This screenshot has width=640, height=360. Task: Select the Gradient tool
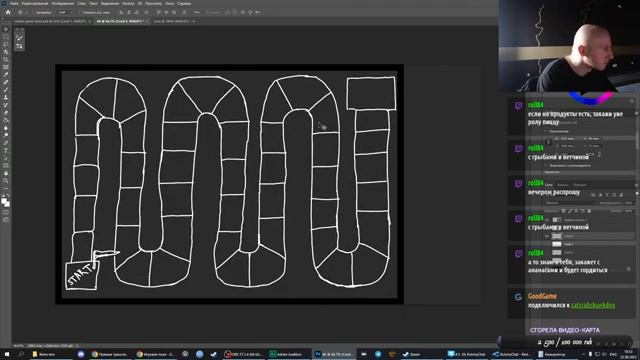click(6, 120)
